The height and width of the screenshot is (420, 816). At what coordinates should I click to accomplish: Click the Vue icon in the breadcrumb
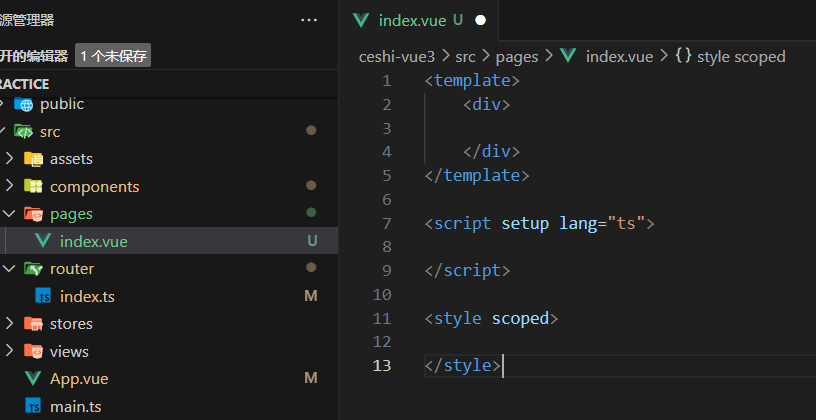[x=568, y=55]
